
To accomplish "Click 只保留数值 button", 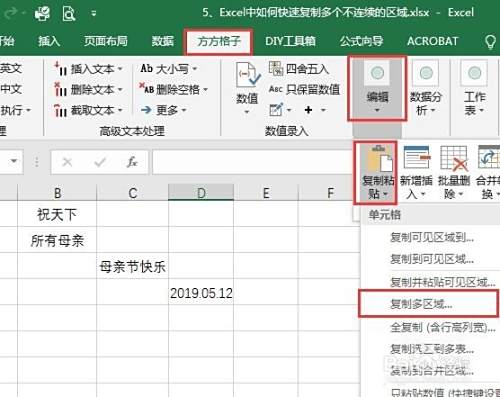I will point(304,89).
